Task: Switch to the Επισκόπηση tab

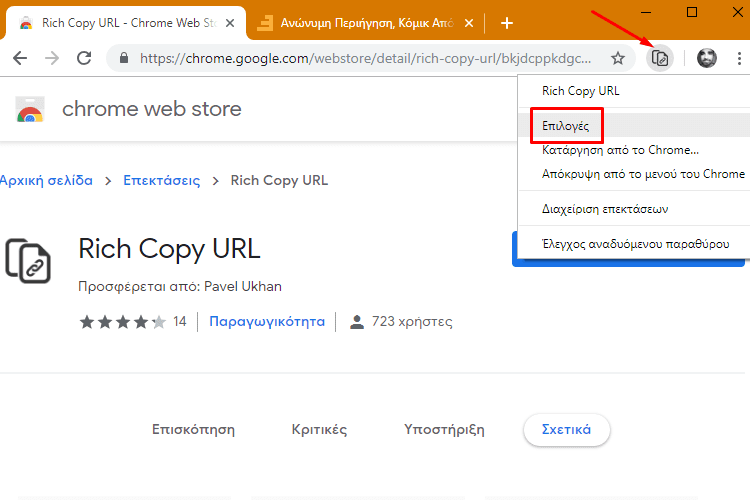Action: 193,430
